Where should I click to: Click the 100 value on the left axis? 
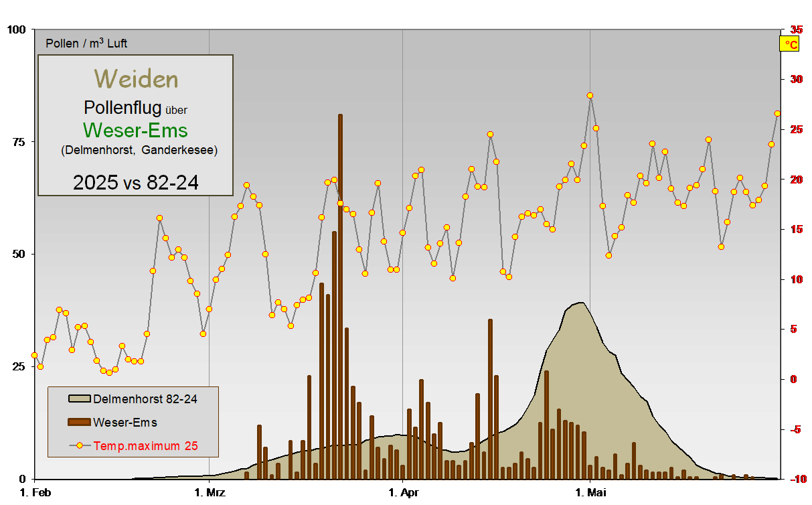tap(17, 30)
